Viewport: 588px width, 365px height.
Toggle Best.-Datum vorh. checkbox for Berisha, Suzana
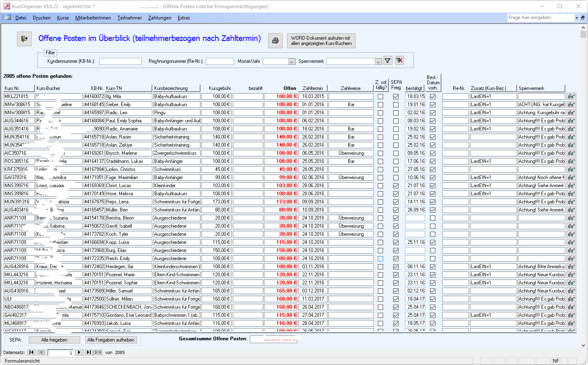pos(432,218)
